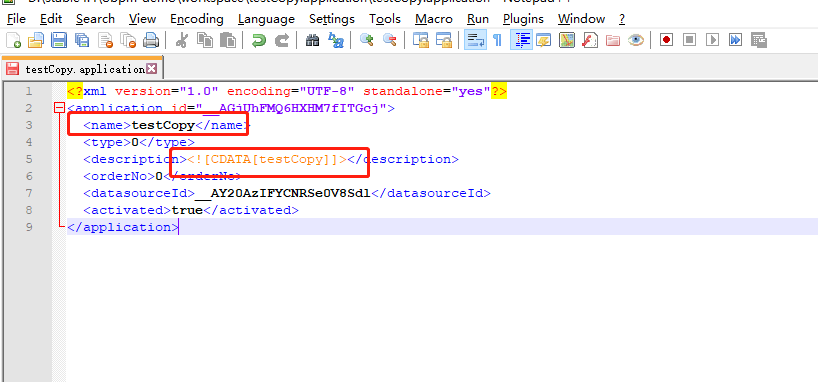Zoom out using the magnifier minus icon
This screenshot has height=382, width=818.
389,40
